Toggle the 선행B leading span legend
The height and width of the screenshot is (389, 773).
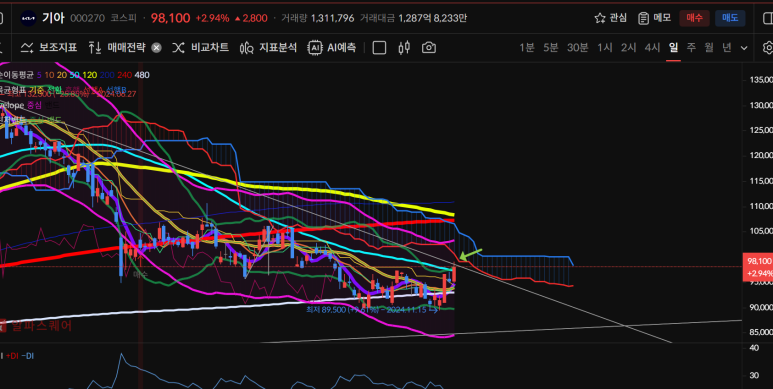point(116,90)
